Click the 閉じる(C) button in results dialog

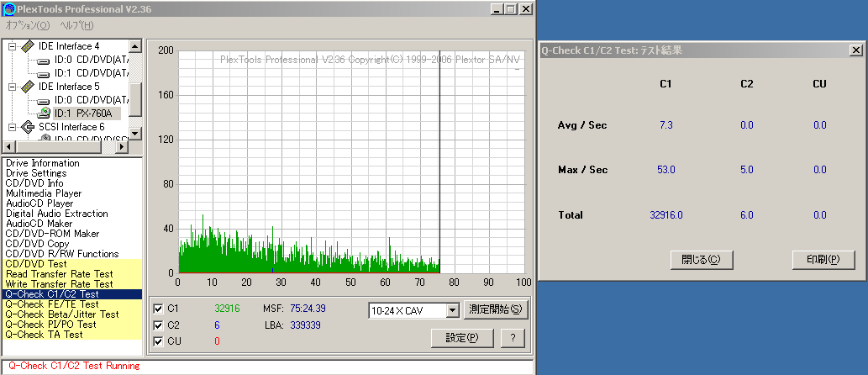point(702,259)
